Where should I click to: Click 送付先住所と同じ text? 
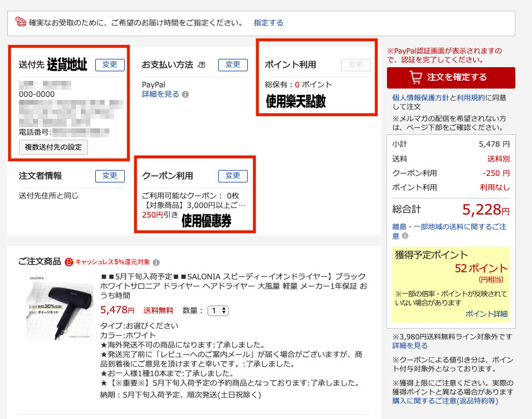click(49, 196)
